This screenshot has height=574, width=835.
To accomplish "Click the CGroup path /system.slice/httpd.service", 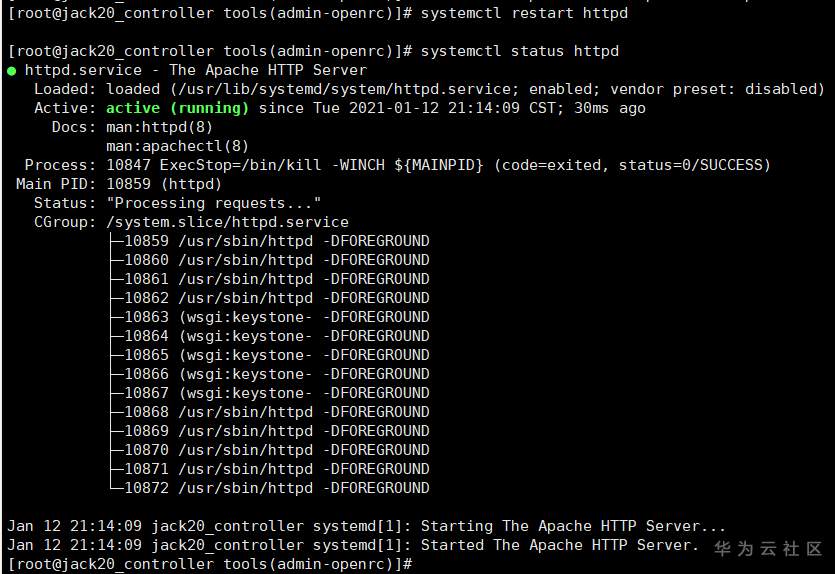I will 227,222.
